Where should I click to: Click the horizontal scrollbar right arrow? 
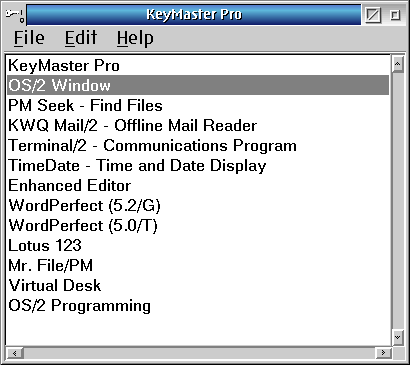[x=383, y=353]
